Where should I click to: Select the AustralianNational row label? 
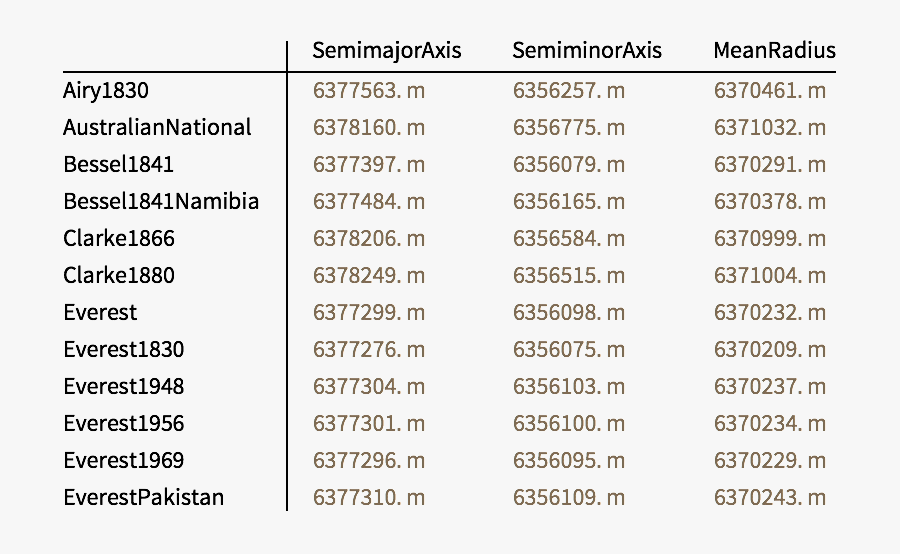pos(157,127)
